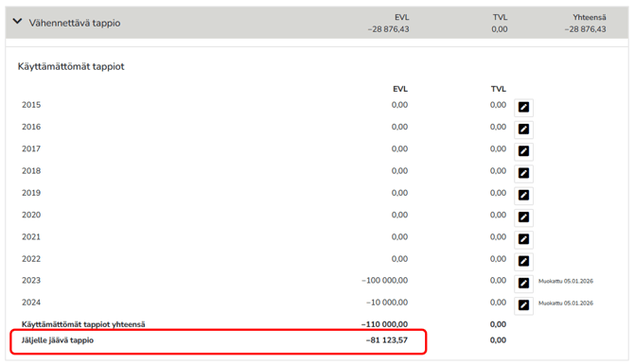Select the total EVL value −110 000,00
Image resolution: width=634 pixels, height=364 pixels.
pos(384,324)
